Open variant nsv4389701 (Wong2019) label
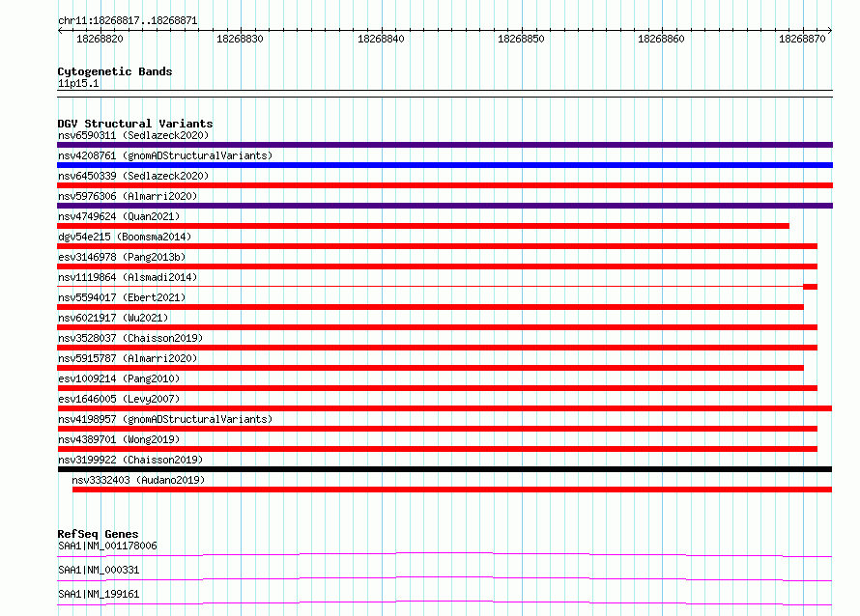This screenshot has height=616, width=860. (x=119, y=439)
